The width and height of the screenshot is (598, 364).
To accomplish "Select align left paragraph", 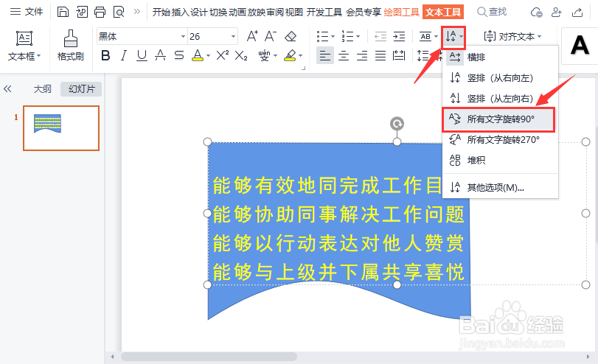I will tap(325, 56).
